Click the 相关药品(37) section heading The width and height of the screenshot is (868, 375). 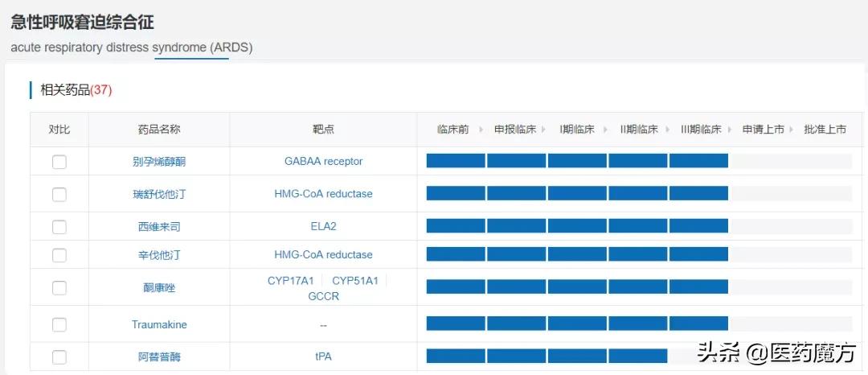[76, 90]
